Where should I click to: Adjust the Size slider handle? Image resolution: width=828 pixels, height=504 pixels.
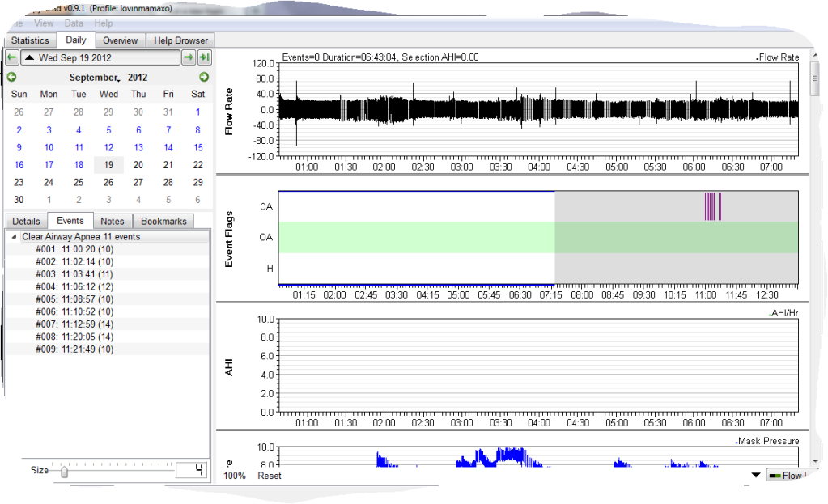tap(64, 472)
